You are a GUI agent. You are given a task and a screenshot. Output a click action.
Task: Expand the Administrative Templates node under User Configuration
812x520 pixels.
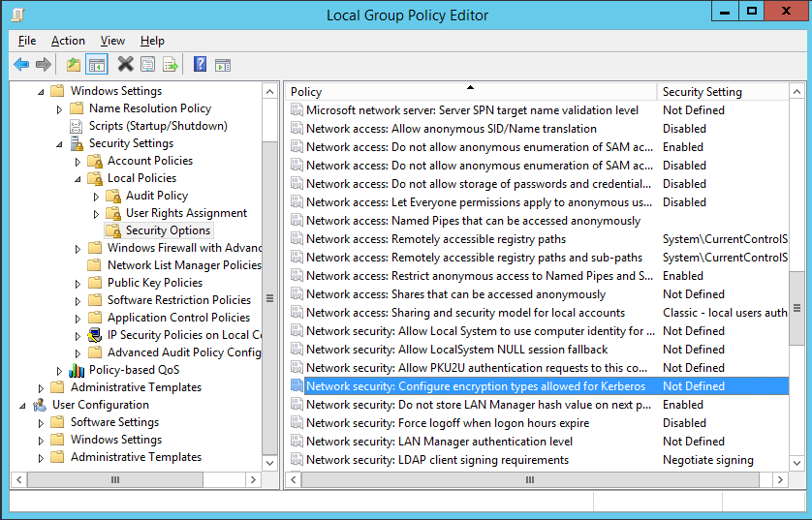tap(41, 458)
